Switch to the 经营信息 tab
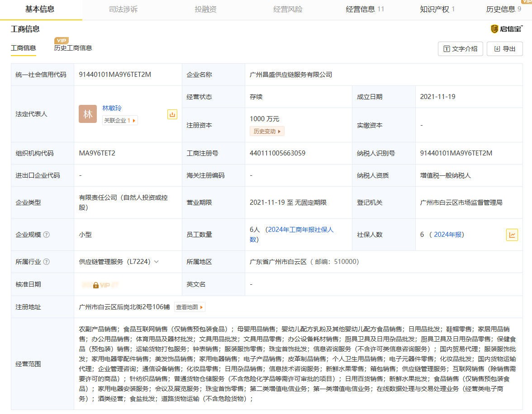Image resolution: width=532 pixels, height=414 pixels. [365, 9]
